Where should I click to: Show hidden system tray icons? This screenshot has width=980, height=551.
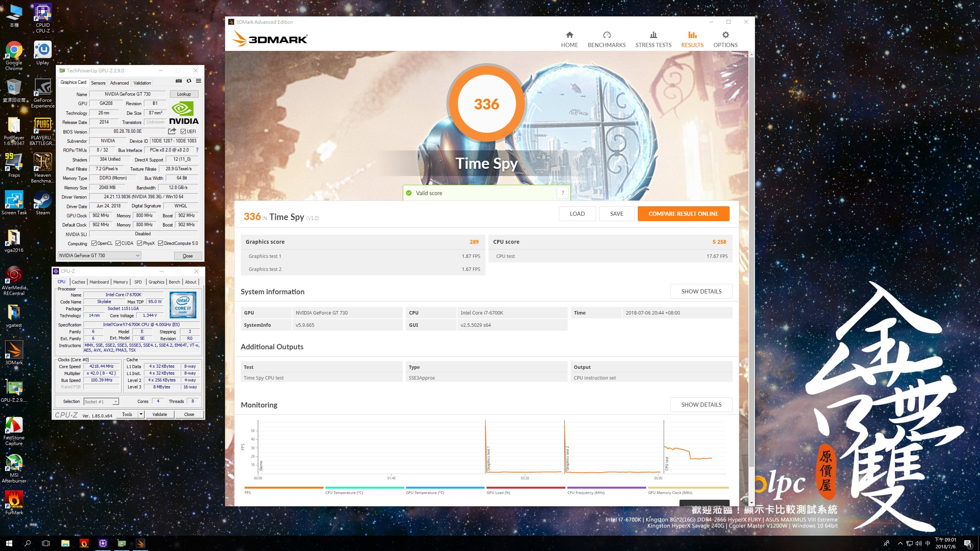[x=900, y=543]
